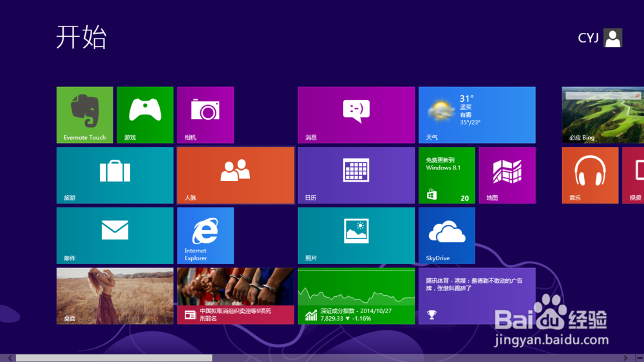Open the SkyDrive tile
Image resolution: width=644 pixels, height=362 pixels.
point(447,236)
